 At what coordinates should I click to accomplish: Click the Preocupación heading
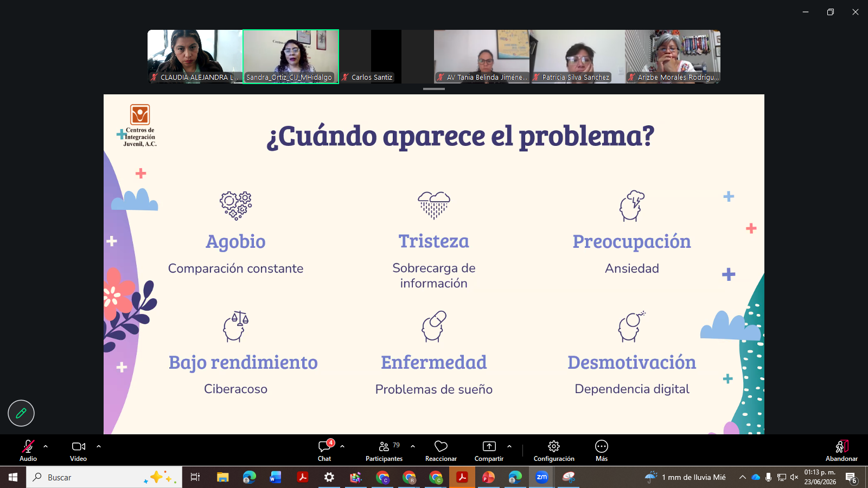click(x=632, y=242)
